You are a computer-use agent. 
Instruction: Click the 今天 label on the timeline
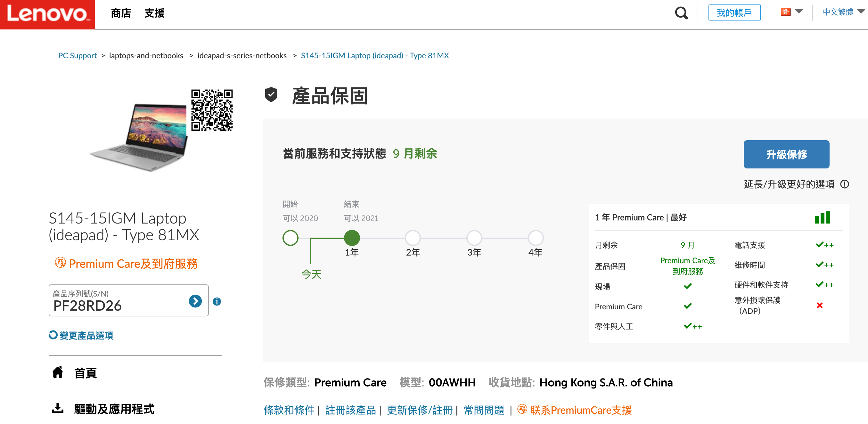coord(311,274)
